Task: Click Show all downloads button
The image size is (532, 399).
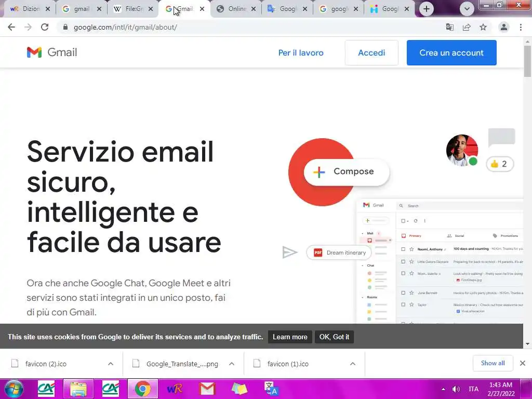Action: (x=493, y=363)
